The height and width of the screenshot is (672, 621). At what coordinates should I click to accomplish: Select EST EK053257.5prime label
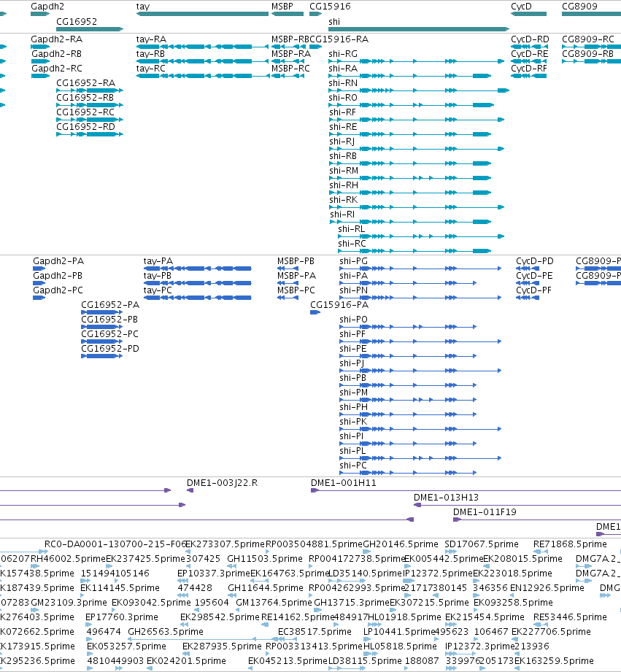[x=126, y=646]
